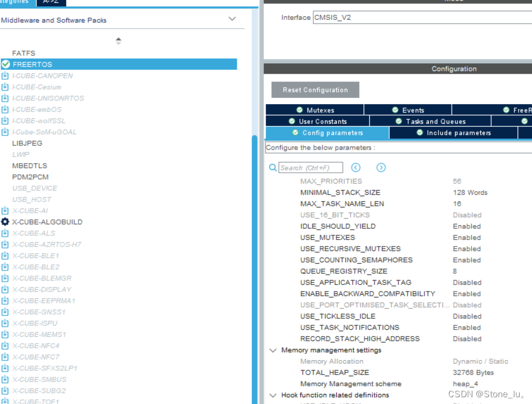Open the Interface CMSIS_V2 combo box
532x404 pixels.
coord(422,17)
